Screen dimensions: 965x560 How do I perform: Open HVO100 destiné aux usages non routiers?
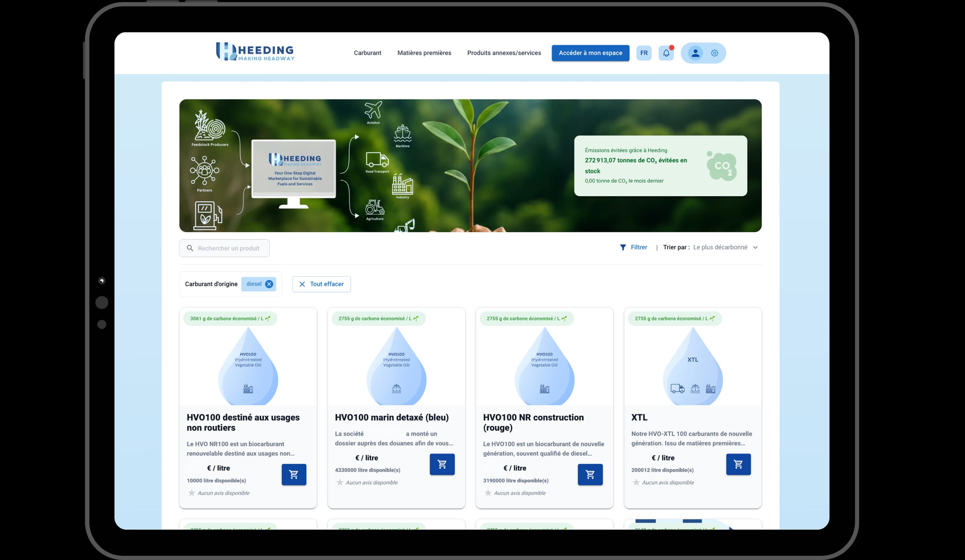coord(243,423)
